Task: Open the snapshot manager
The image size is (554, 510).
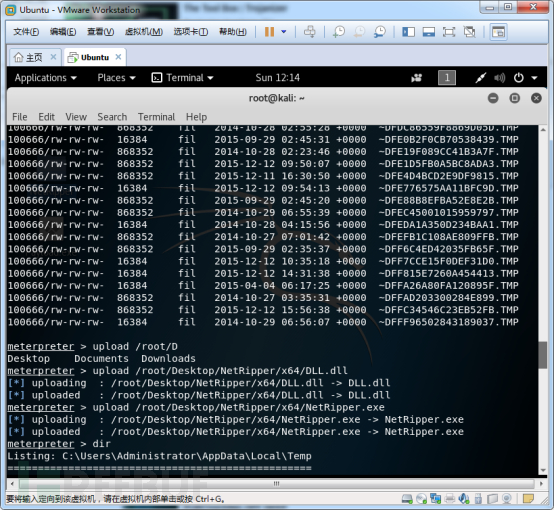Action: 380,32
